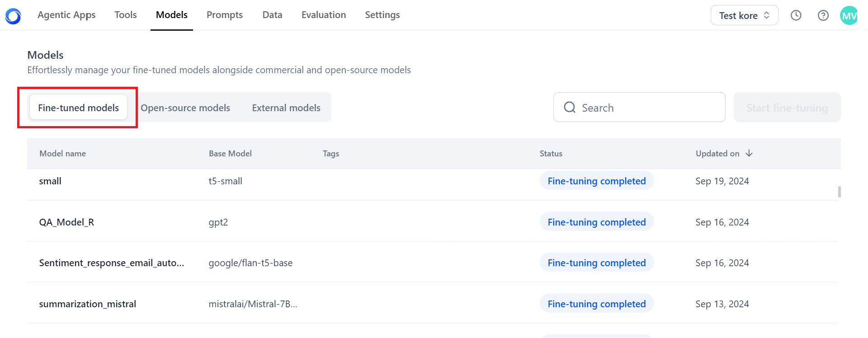The height and width of the screenshot is (338, 868).
Task: Open the MV user avatar
Action: click(849, 15)
